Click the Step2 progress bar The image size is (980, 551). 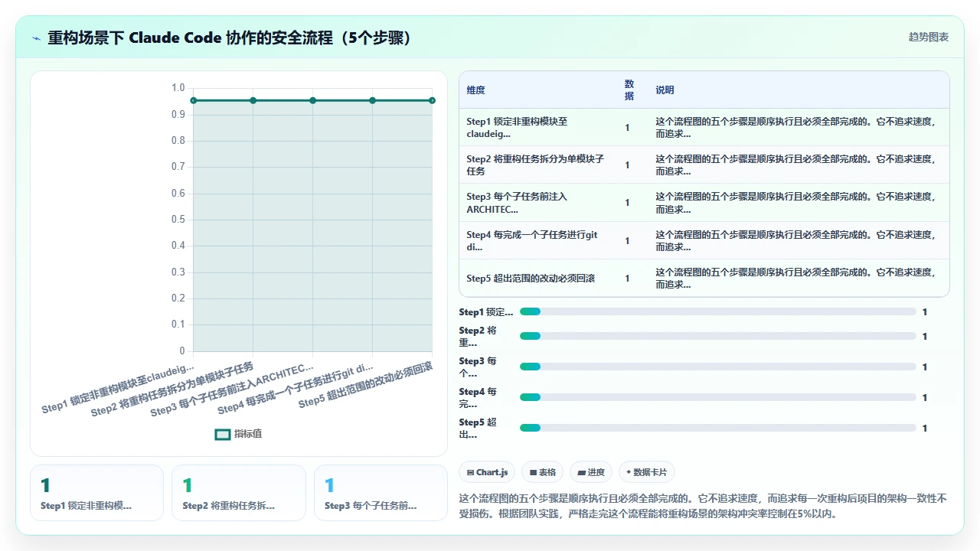click(x=718, y=336)
